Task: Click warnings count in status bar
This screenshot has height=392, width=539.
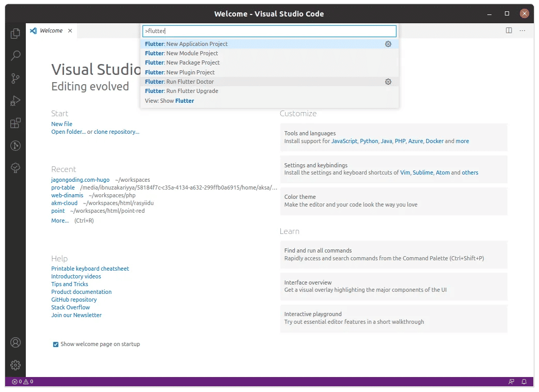Action: click(28, 381)
